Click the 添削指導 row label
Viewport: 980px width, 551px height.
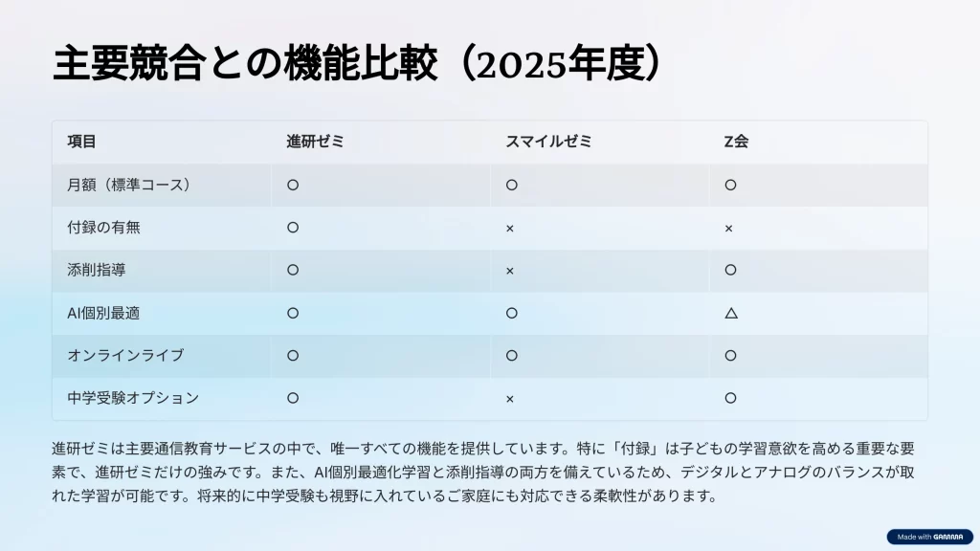[x=89, y=270]
